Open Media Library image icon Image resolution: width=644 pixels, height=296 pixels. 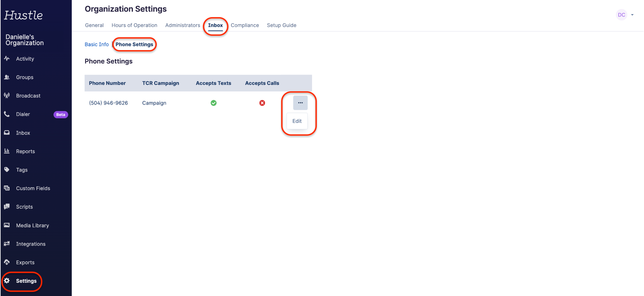pos(7,225)
